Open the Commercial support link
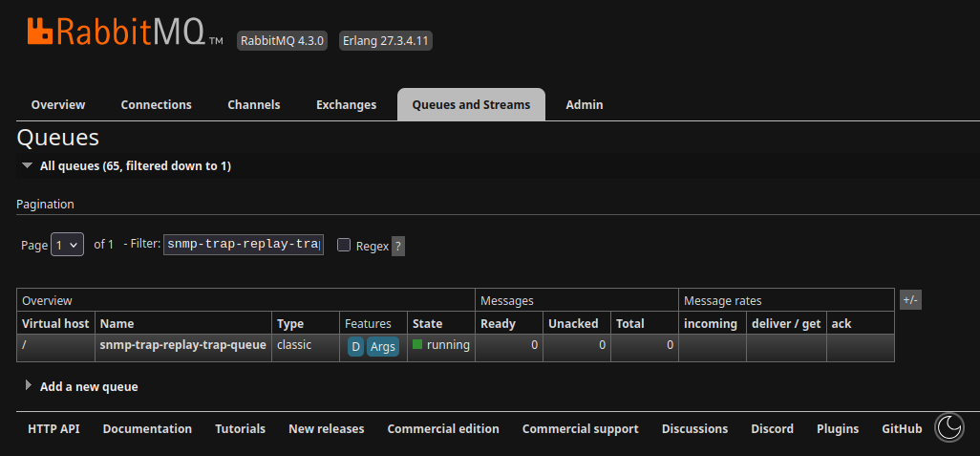980x456 pixels. tap(581, 429)
